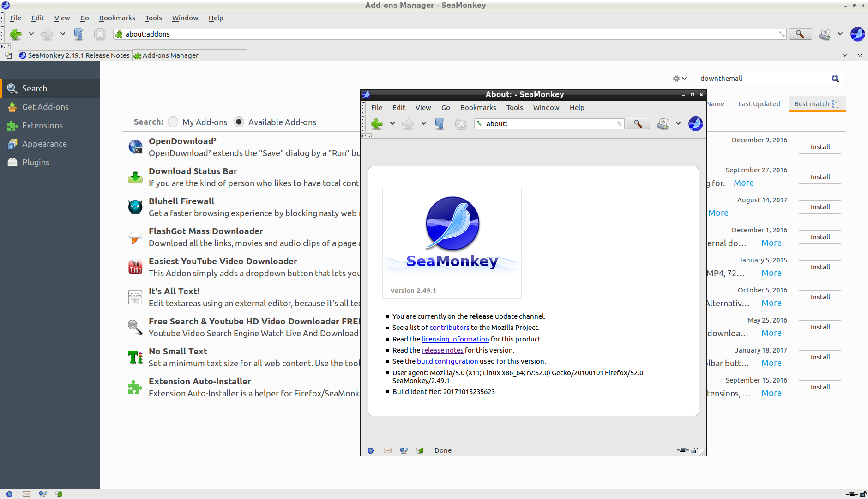Click Back arrow in About window
This screenshot has width=868, height=499.
click(x=377, y=124)
